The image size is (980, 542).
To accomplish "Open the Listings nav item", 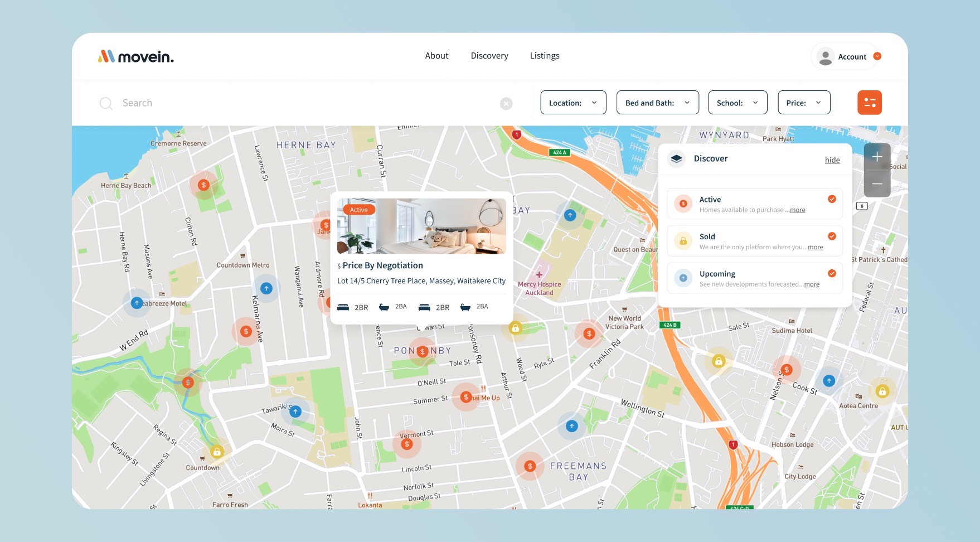I will tap(545, 56).
